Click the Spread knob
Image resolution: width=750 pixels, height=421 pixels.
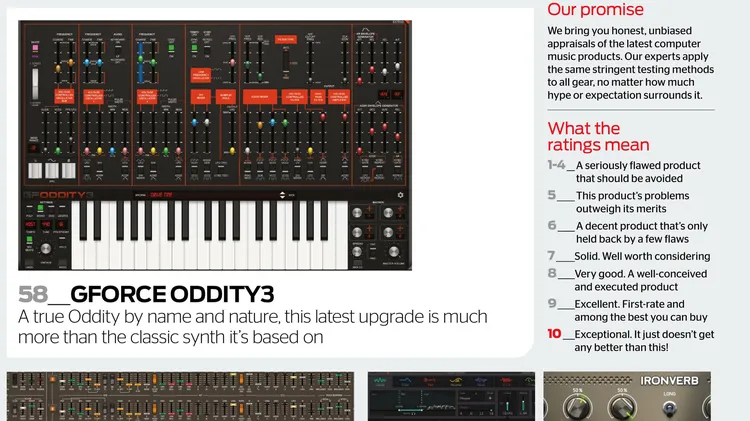[357, 252]
